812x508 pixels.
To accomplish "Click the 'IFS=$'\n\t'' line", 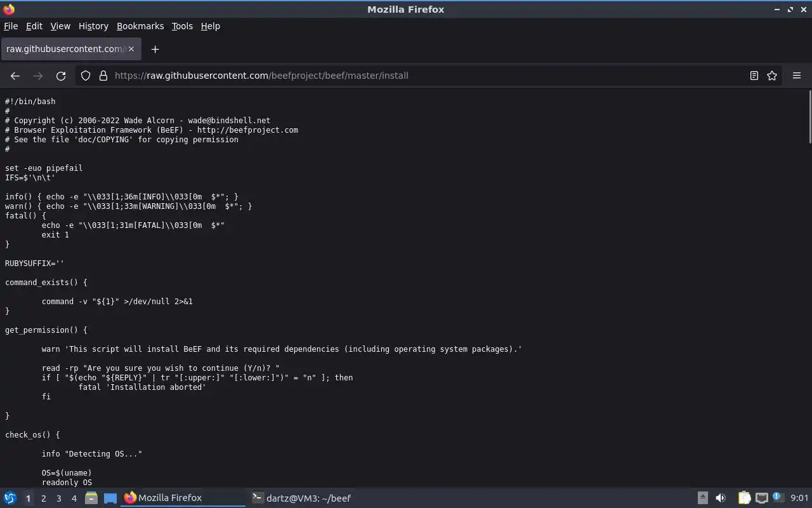I will (x=30, y=178).
